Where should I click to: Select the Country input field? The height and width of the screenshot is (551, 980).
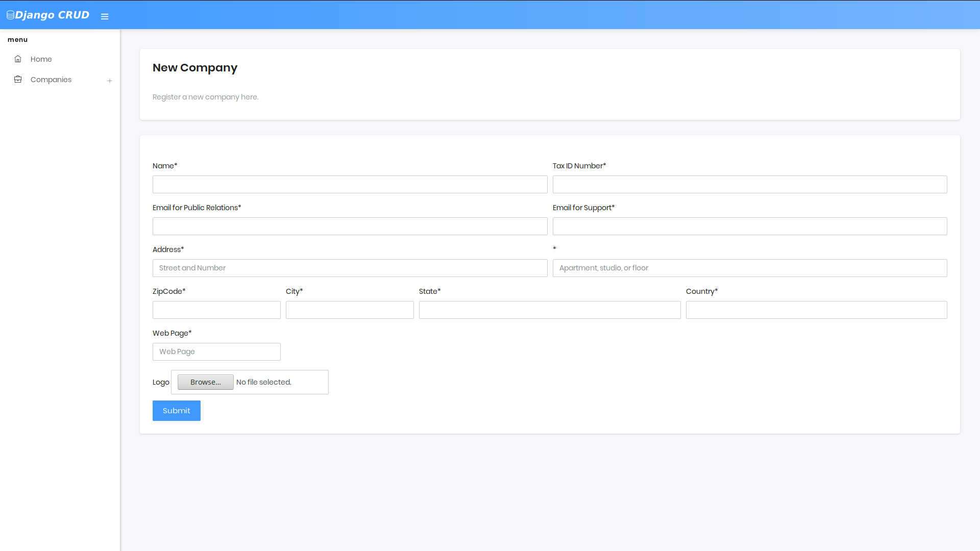click(816, 310)
